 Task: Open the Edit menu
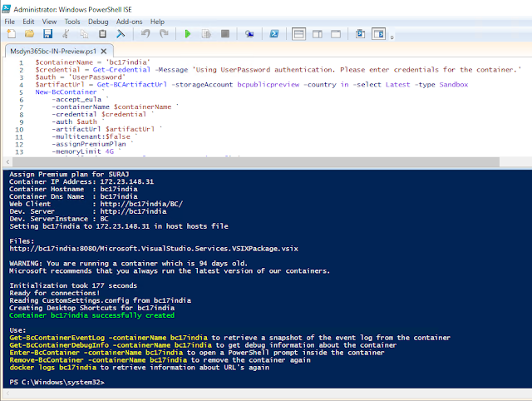pos(28,22)
